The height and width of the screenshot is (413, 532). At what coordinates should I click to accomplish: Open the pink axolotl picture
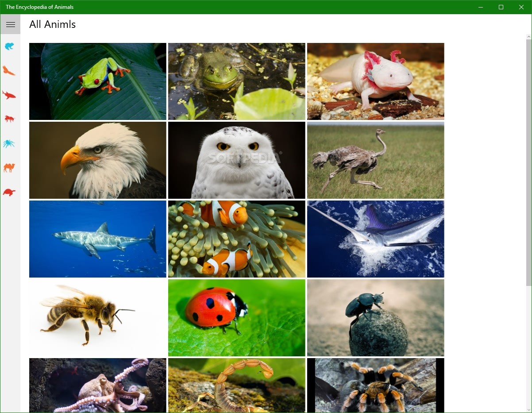click(376, 81)
